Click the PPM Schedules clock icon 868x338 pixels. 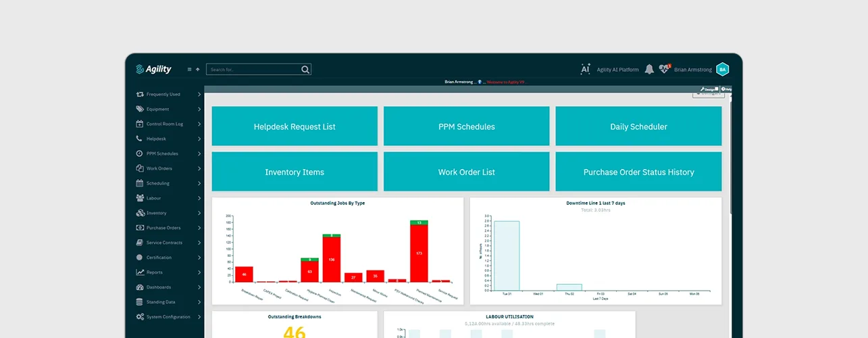140,153
